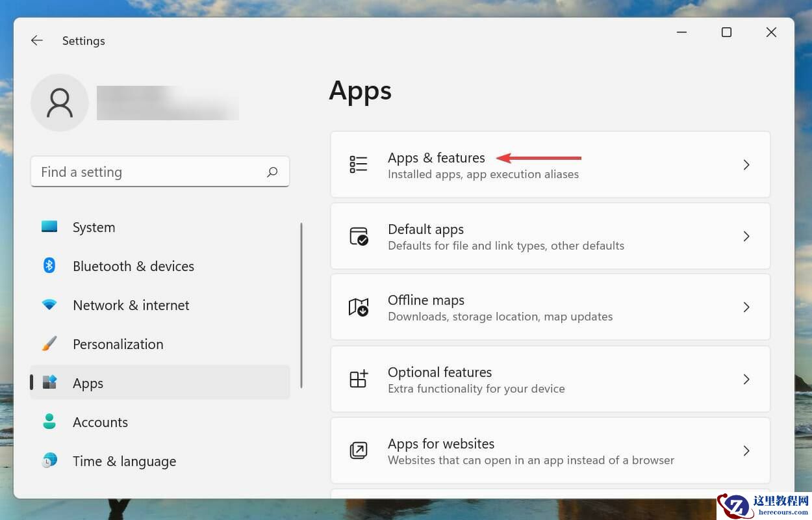Open Apps for websites title

[441, 444]
